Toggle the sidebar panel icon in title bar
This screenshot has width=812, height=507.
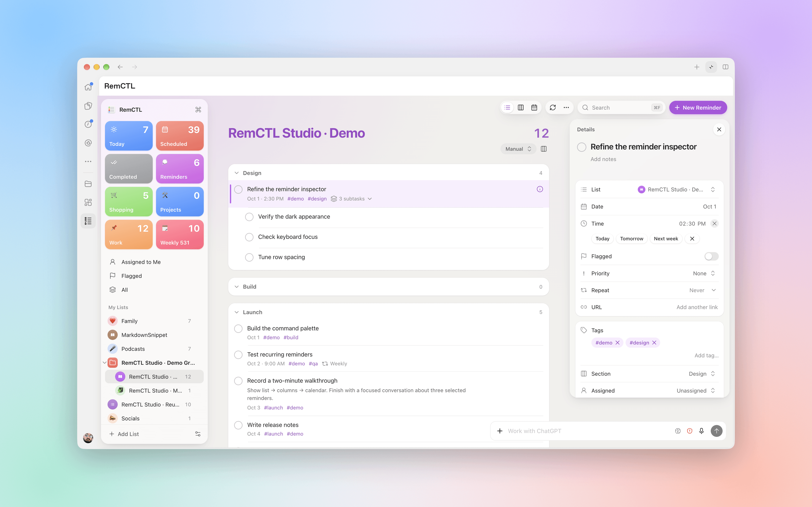click(x=726, y=67)
